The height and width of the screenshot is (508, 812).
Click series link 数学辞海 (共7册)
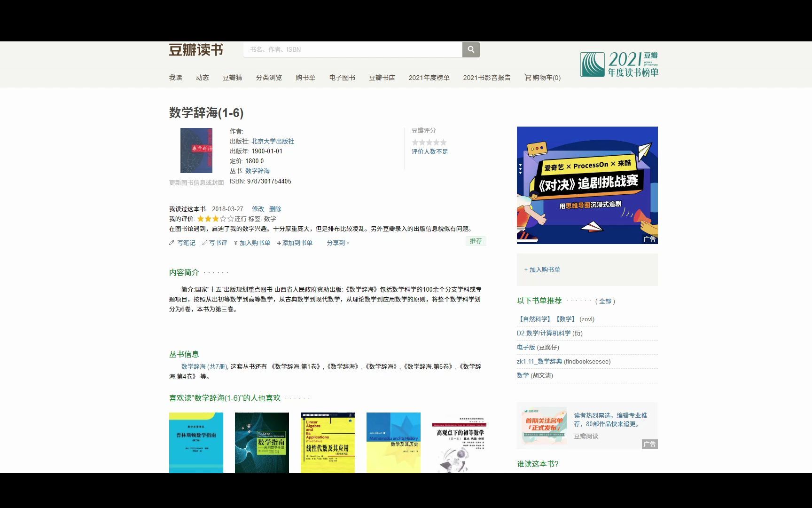click(204, 366)
